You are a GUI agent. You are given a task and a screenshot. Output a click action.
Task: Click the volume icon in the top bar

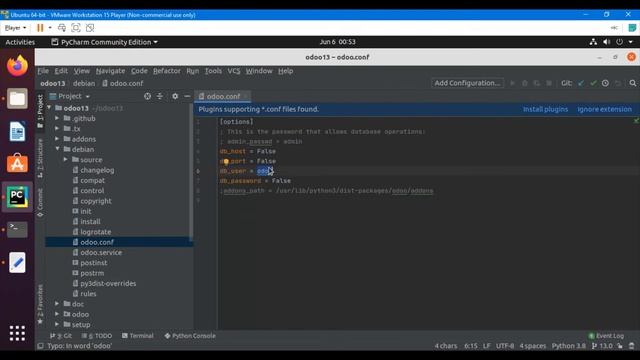click(607, 42)
